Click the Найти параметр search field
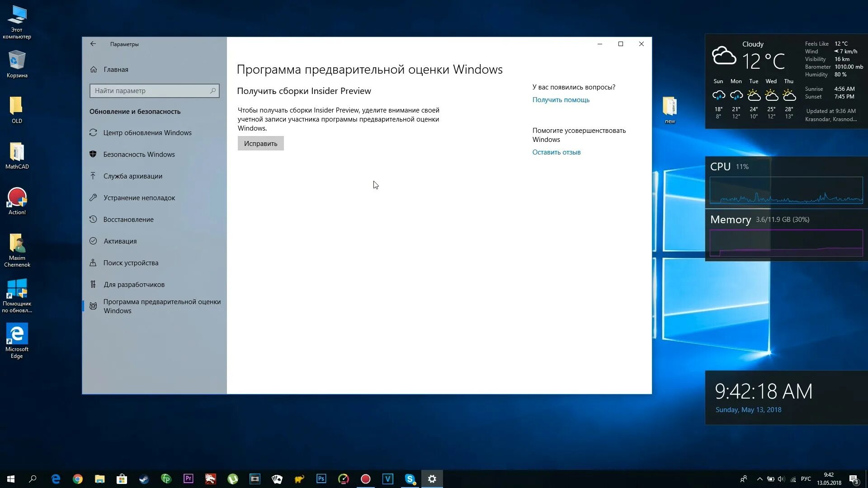 click(150, 91)
